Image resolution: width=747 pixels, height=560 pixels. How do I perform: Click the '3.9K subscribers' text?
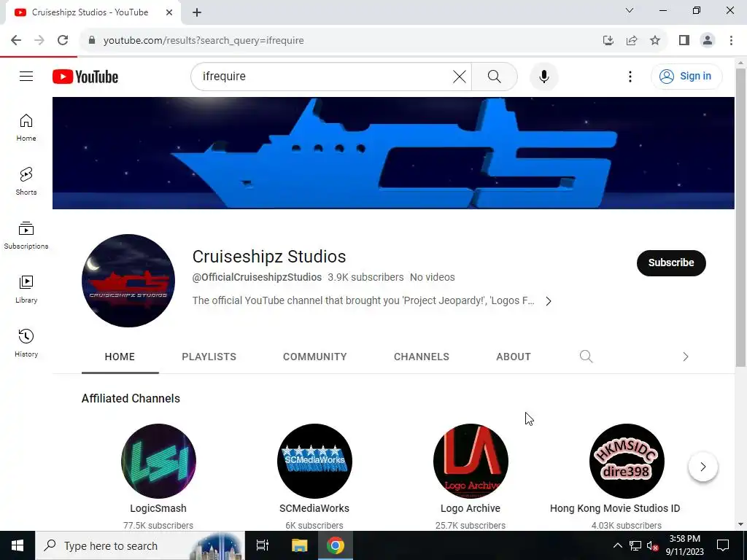pyautogui.click(x=365, y=277)
